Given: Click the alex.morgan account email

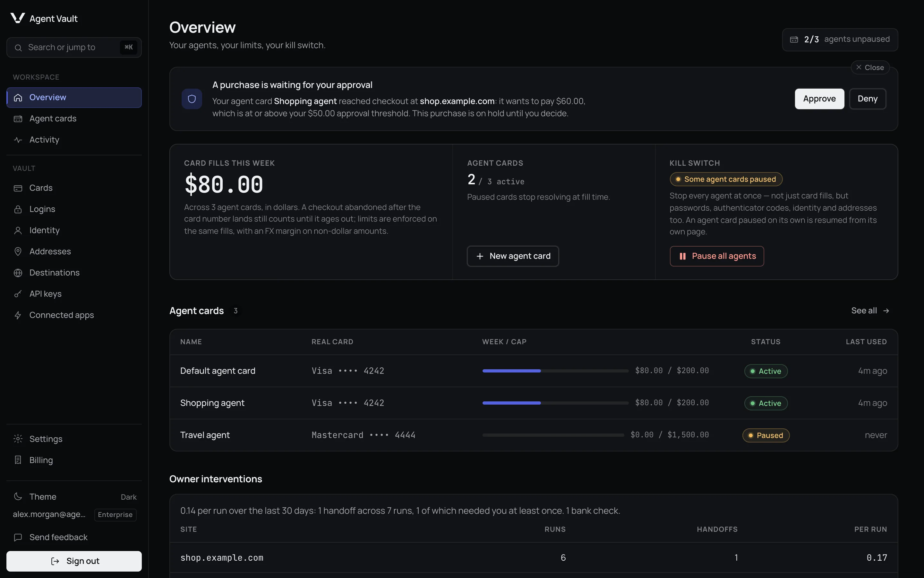Looking at the screenshot, I should click(49, 514).
